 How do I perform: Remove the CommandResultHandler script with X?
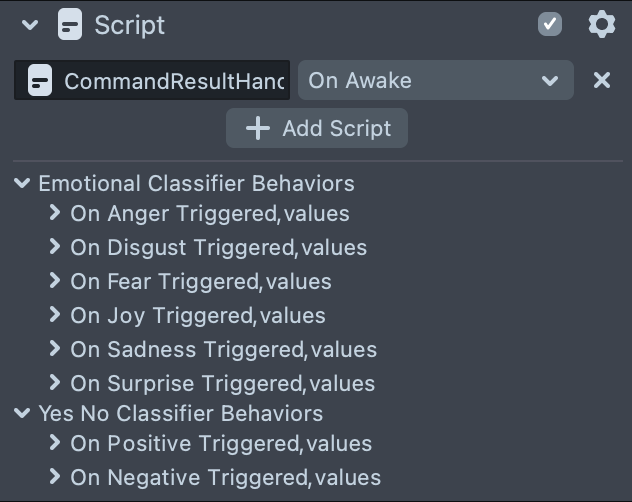point(602,81)
